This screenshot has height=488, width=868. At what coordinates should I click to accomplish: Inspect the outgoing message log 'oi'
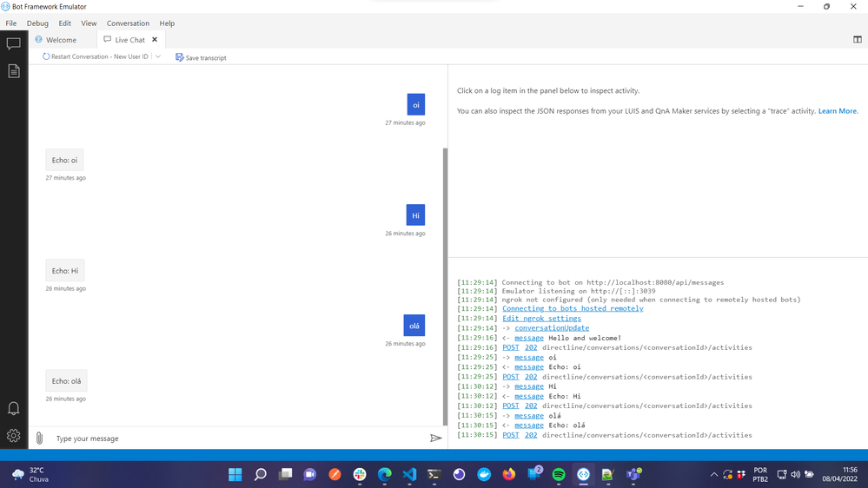click(x=529, y=358)
